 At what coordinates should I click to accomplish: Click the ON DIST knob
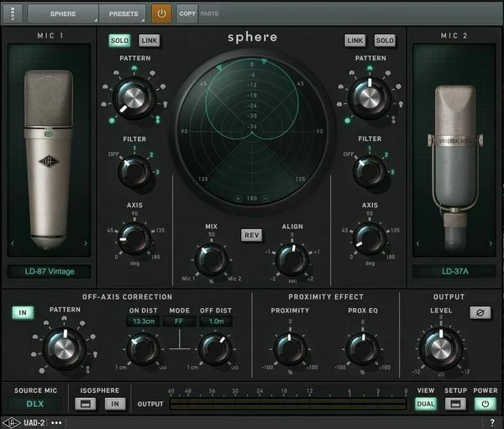tap(143, 348)
